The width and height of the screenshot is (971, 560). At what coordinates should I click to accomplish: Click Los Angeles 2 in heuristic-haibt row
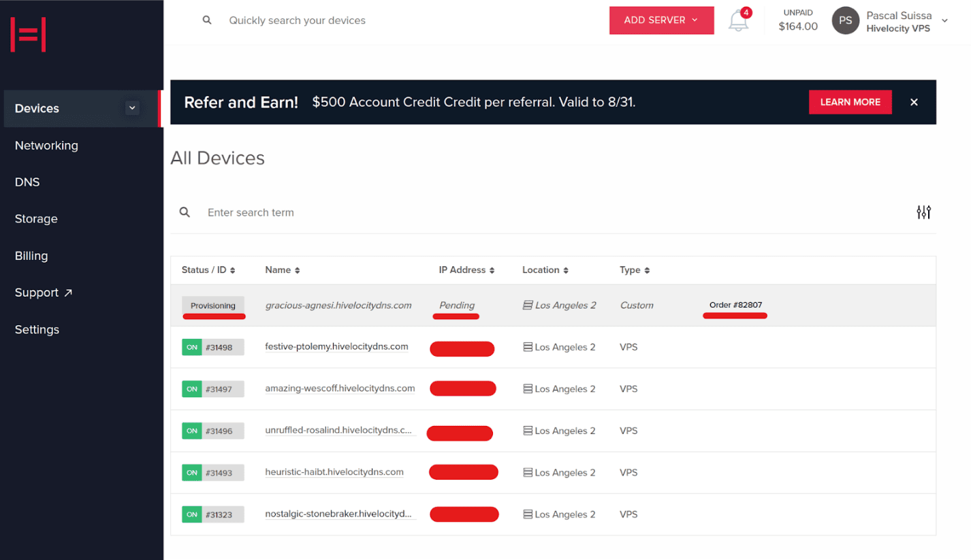point(565,473)
